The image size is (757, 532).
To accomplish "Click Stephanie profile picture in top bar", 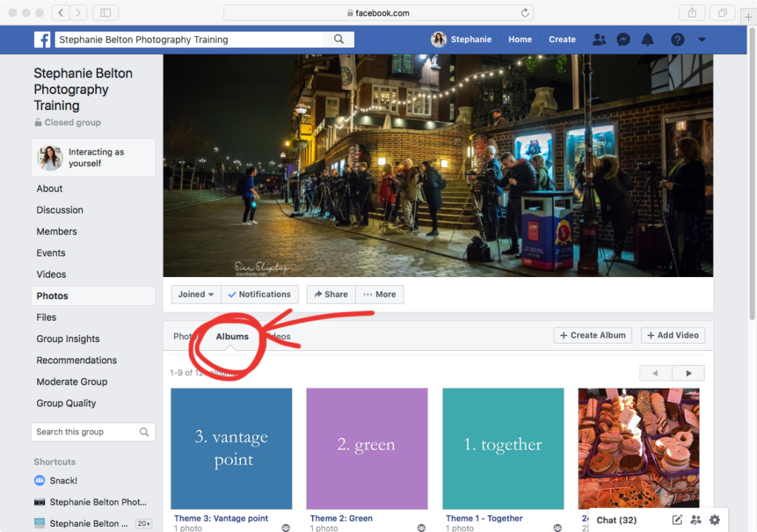I will click(439, 40).
